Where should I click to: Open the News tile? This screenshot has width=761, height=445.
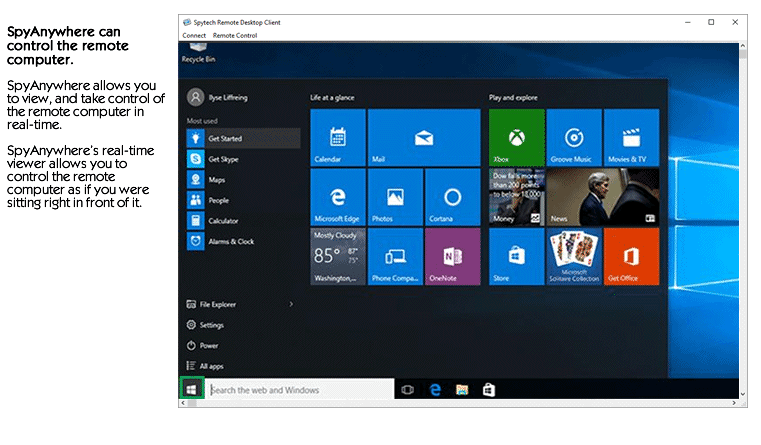603,197
